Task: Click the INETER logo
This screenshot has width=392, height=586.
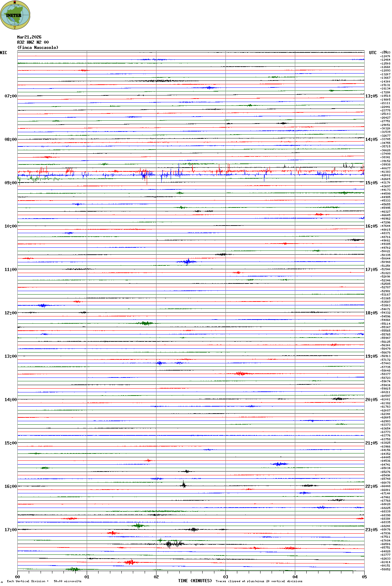Action: pyautogui.click(x=15, y=15)
